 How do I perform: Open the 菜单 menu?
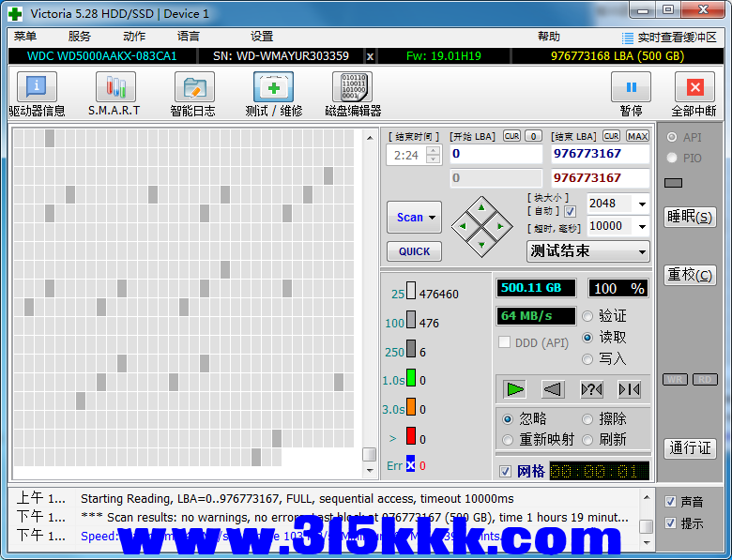click(x=25, y=37)
